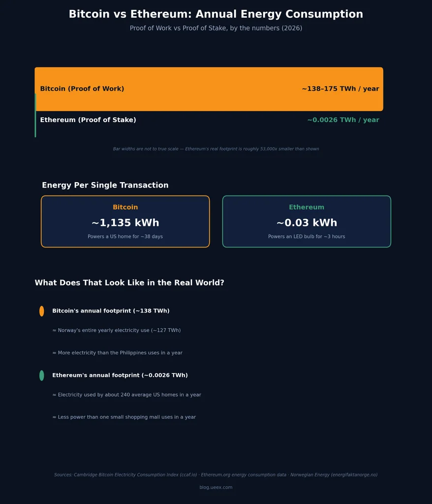The height and width of the screenshot is (504, 432).
Task: Click the ~1,135 kWh value
Action: click(x=125, y=222)
